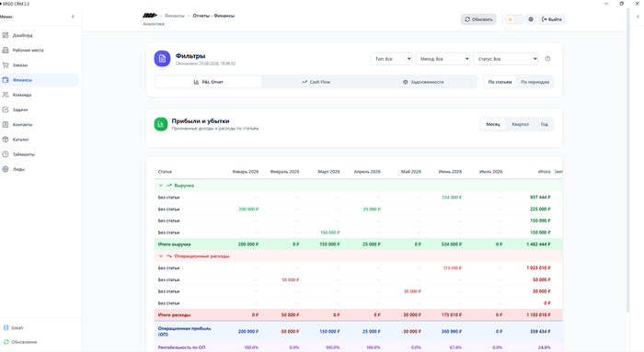Click the 359 434 ₽ operating profit total
644x352 pixels.
(x=540, y=331)
